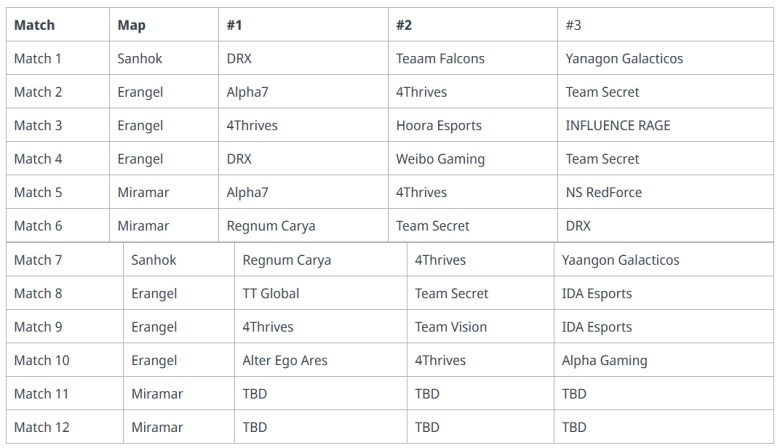The height and width of the screenshot is (448, 780).
Task: Click "Regnum Carya" in the Match 6 row
Action: [271, 226]
